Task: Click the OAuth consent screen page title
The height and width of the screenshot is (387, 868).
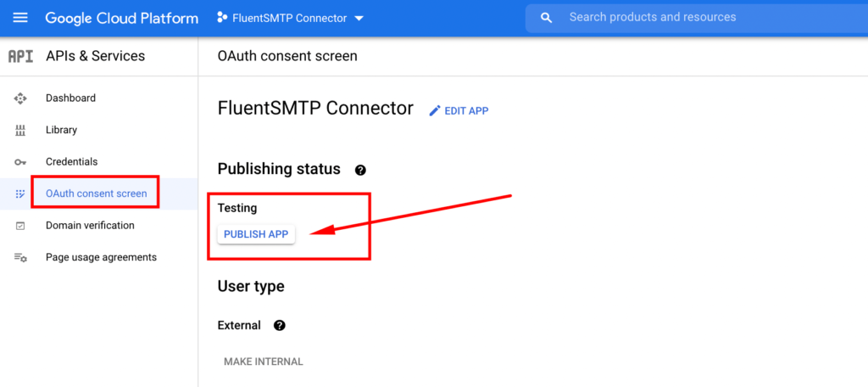Action: [287, 56]
